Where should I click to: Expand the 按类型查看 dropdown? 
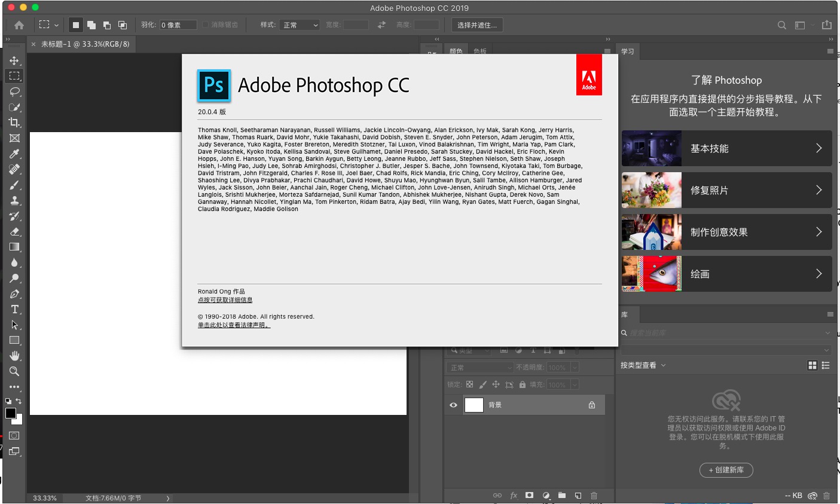pos(643,365)
